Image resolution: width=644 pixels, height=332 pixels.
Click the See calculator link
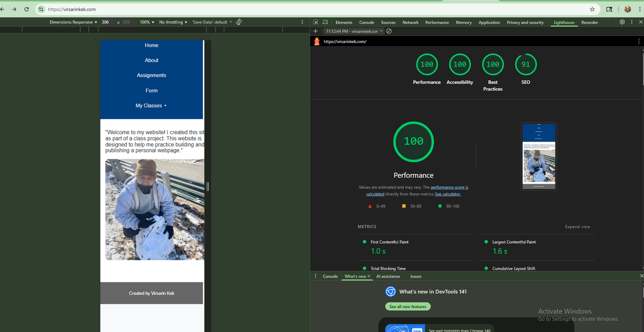[448, 194]
